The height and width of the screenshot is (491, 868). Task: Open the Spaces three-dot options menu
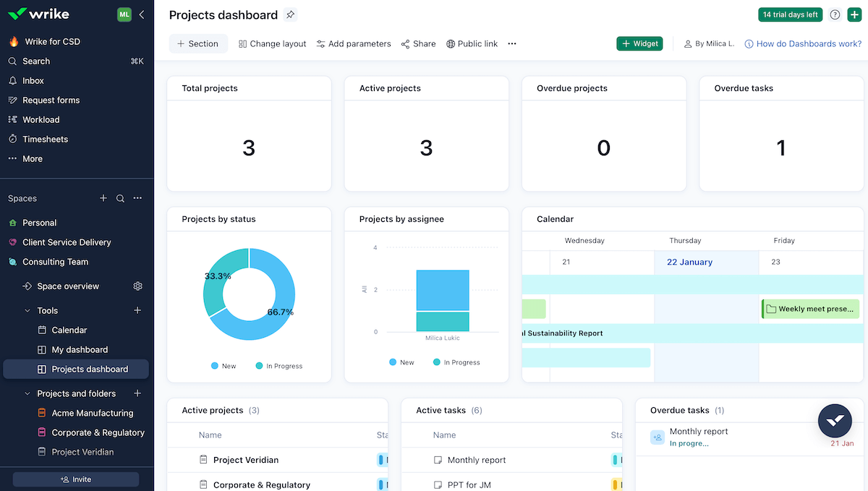click(137, 197)
